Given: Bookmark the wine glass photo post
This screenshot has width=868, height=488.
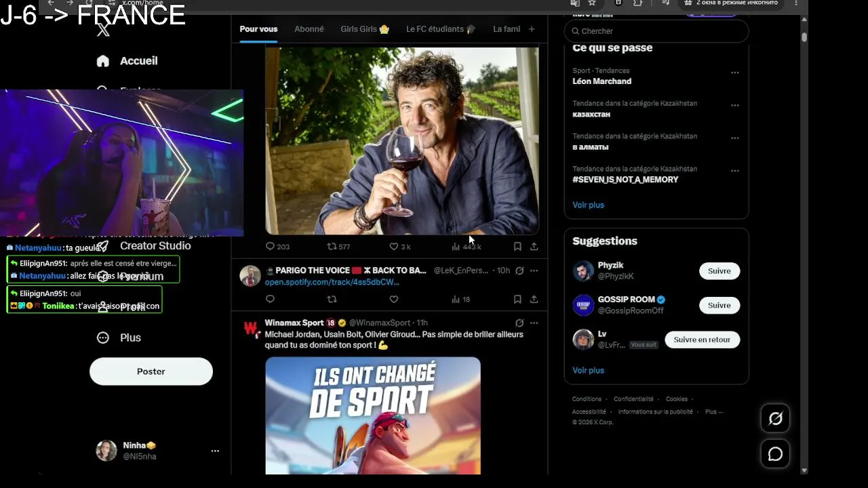Looking at the screenshot, I should coord(517,247).
